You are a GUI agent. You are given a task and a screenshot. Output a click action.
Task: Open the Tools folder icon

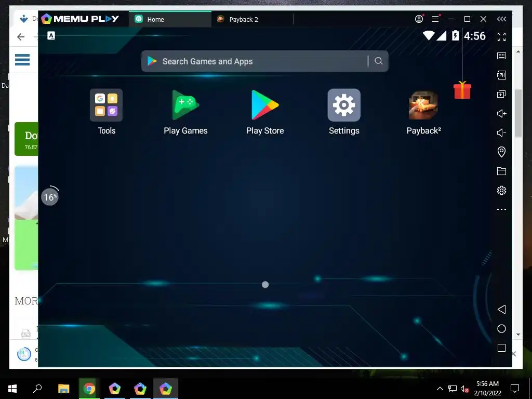tap(106, 105)
